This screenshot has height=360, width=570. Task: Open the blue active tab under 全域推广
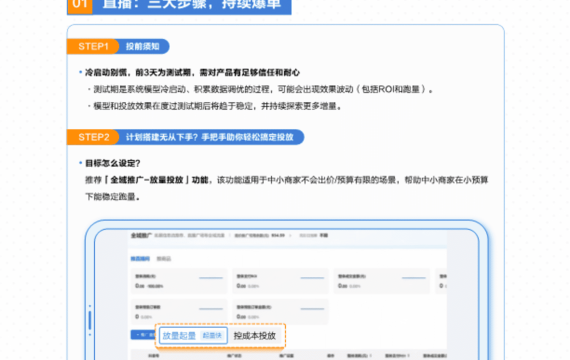[140, 259]
